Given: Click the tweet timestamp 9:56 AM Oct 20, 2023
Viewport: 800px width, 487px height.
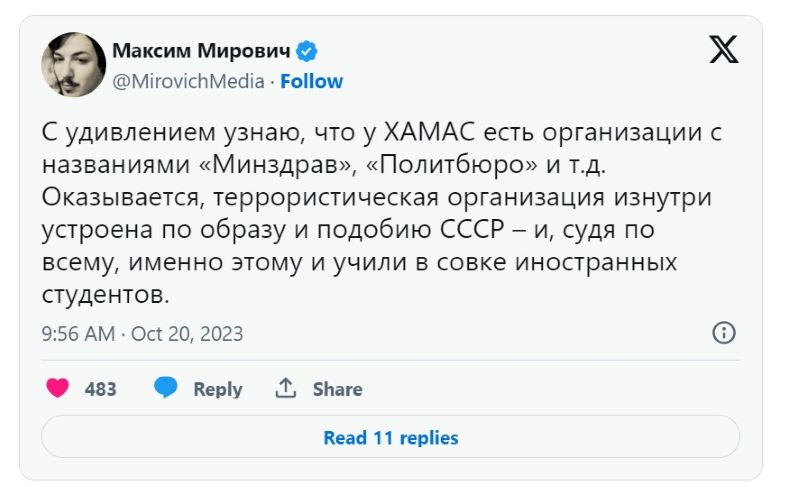Looking at the screenshot, I should coord(142,334).
